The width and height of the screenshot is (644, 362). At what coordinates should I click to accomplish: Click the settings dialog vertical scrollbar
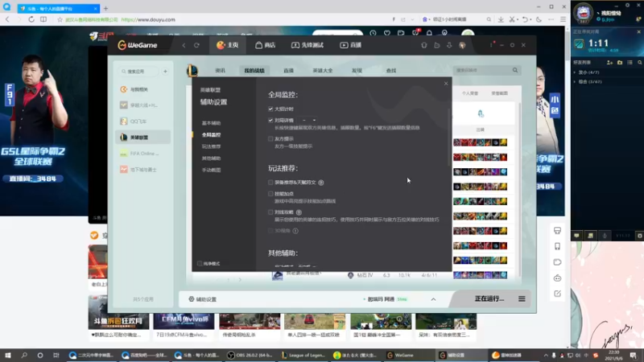(450, 138)
